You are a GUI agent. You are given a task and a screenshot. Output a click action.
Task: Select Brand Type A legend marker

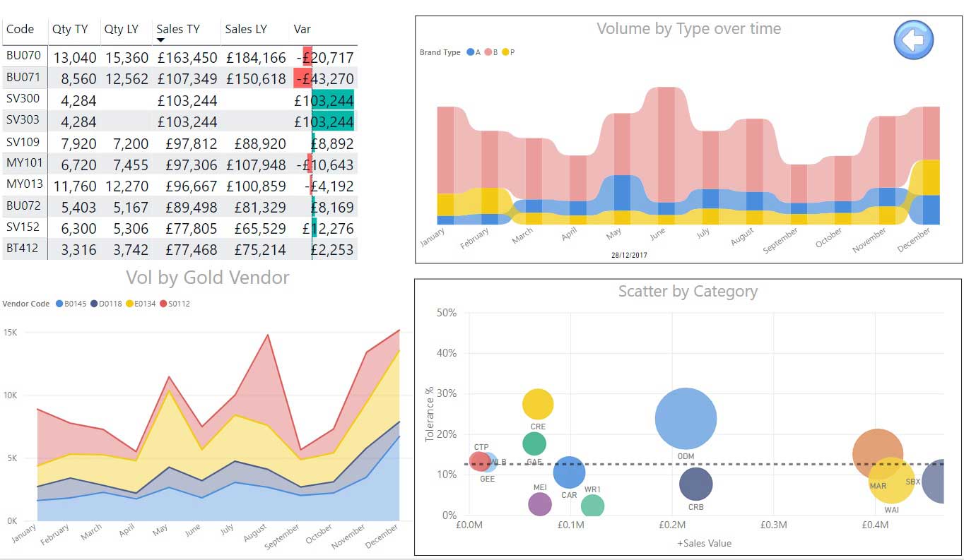[x=471, y=52]
